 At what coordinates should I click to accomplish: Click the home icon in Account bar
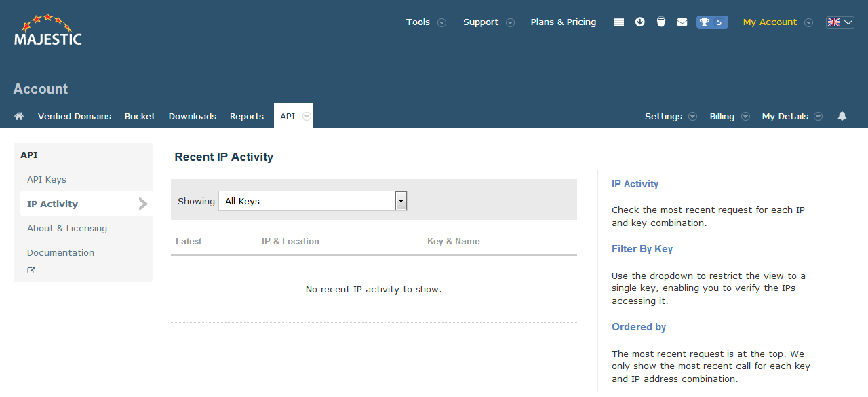[x=19, y=116]
